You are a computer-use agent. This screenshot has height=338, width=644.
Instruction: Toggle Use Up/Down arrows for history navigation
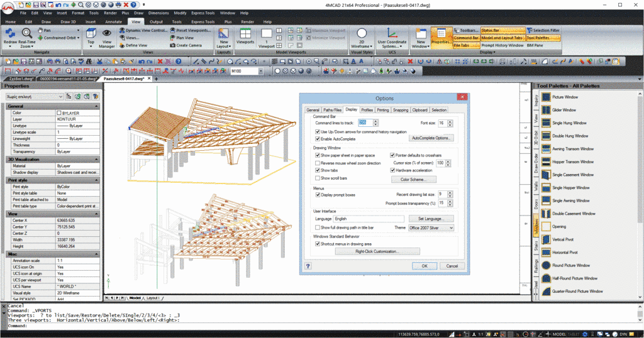coord(318,132)
